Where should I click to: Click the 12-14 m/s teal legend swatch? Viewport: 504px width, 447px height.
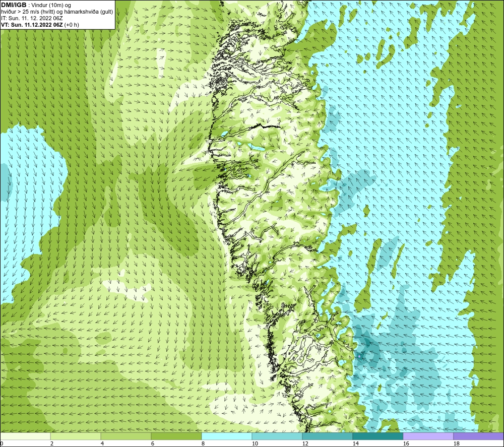[327, 436]
